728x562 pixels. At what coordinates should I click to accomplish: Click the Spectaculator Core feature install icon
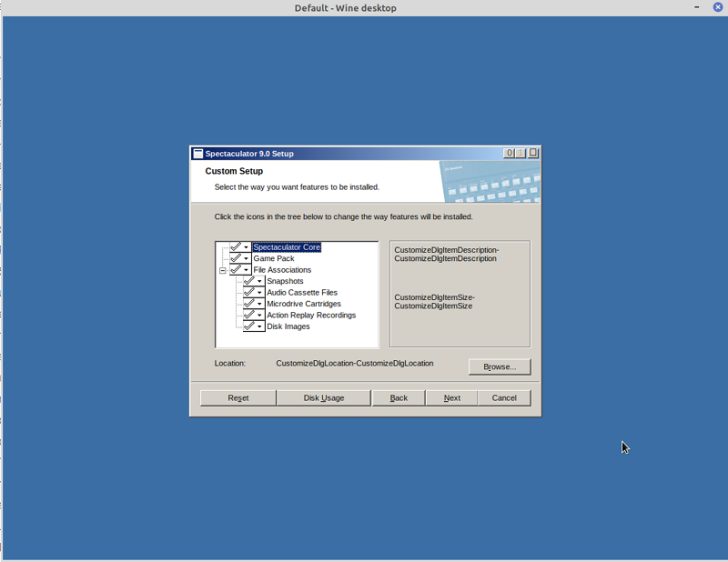240,247
